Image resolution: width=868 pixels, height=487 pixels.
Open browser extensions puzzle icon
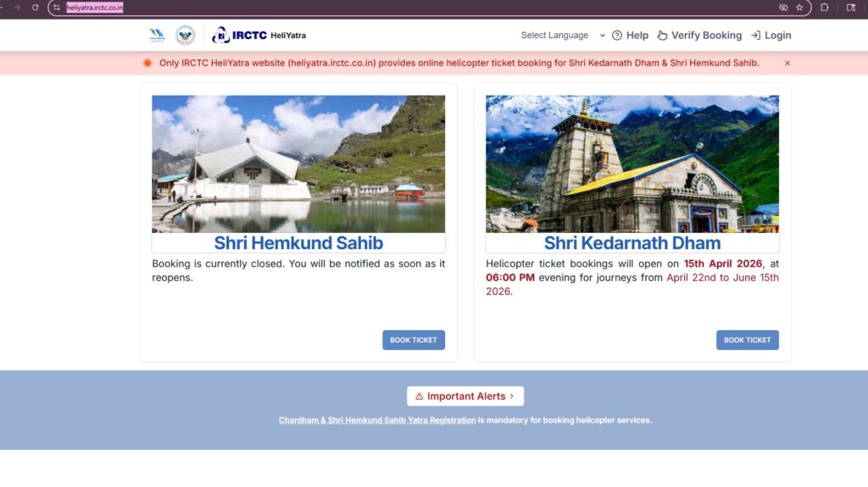point(824,8)
